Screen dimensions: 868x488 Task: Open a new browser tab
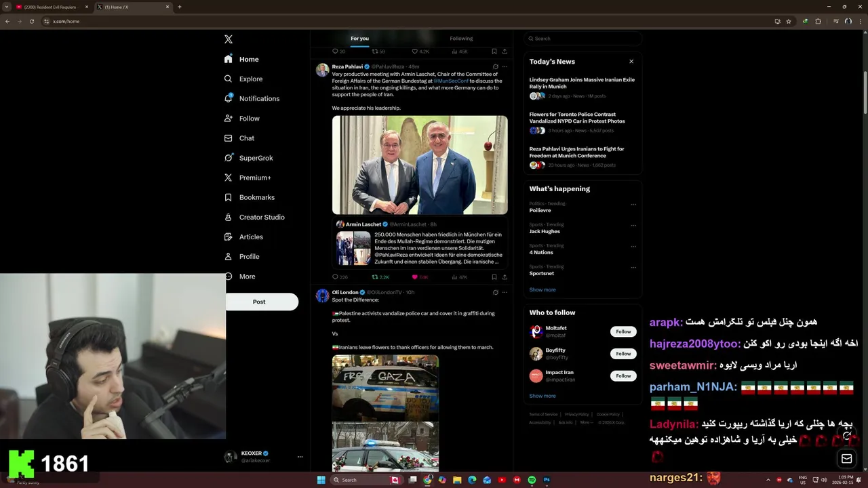point(179,7)
